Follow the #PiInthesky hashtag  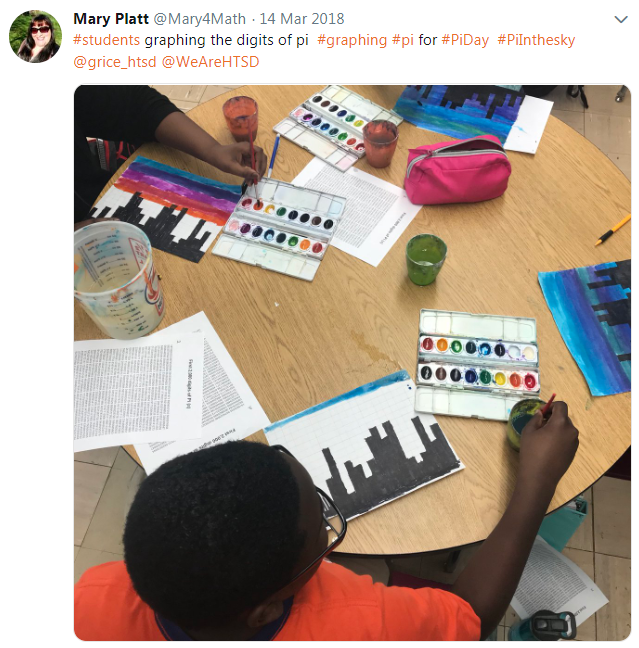click(536, 40)
